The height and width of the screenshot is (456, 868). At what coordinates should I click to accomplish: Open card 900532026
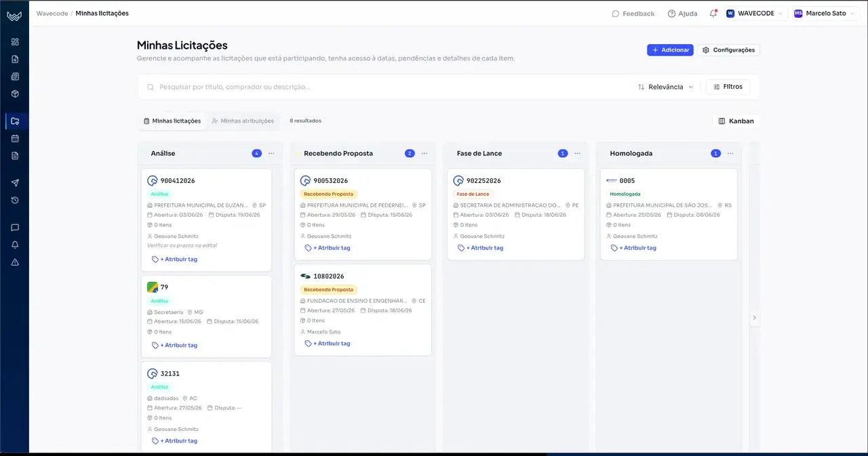(363, 214)
